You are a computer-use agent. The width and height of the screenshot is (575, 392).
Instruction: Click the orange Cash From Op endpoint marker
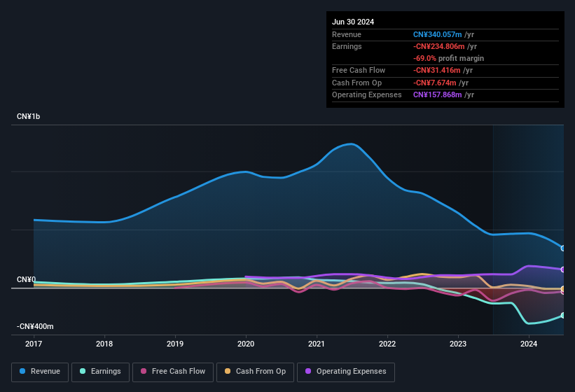563,288
